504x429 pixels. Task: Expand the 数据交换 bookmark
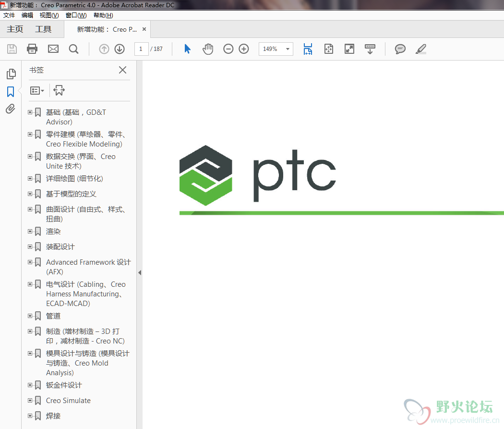click(30, 157)
